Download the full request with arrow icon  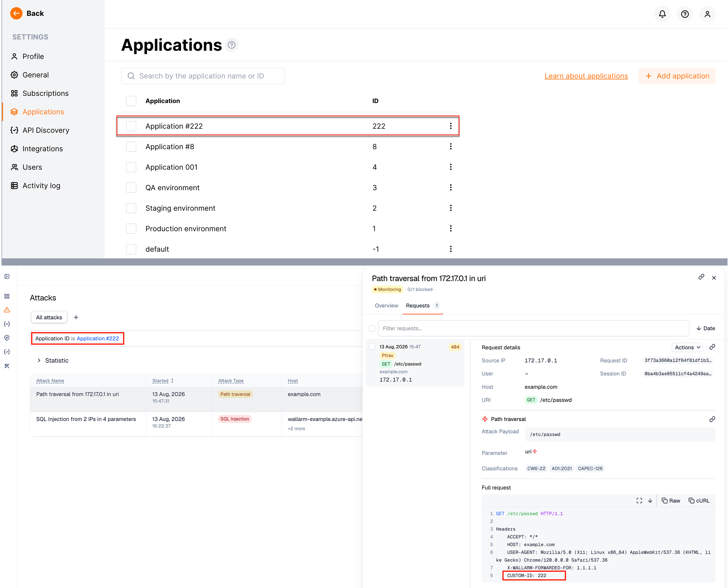click(650, 501)
